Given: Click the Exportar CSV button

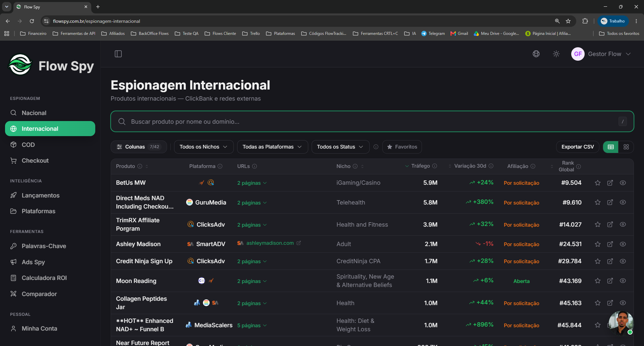Looking at the screenshot, I should coord(578,147).
